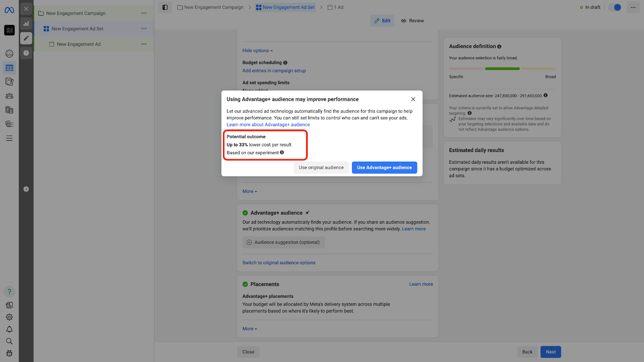
Task: Click Switch to original audience options link
Action: [x=279, y=263]
